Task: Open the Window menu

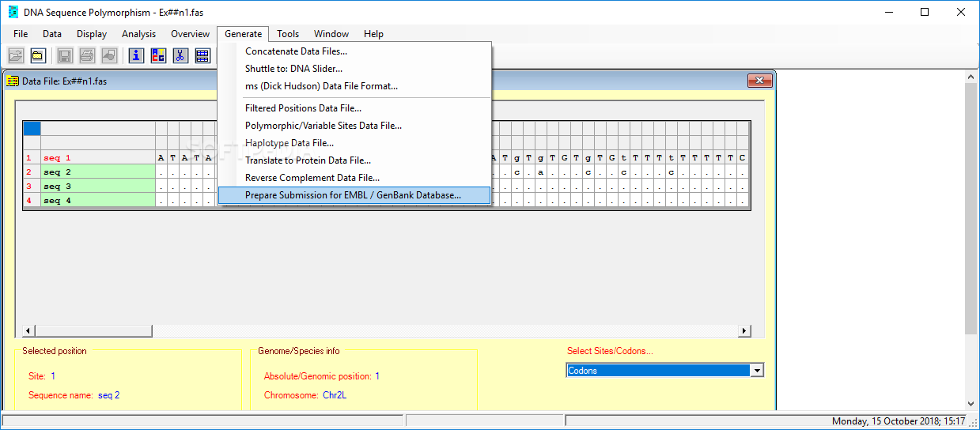Action: [331, 34]
